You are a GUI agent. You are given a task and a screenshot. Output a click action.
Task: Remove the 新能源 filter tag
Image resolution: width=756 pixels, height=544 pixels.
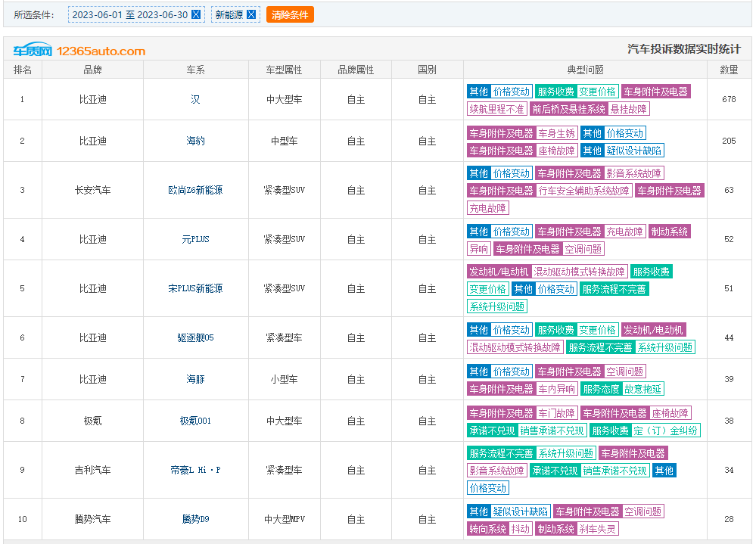click(x=251, y=14)
